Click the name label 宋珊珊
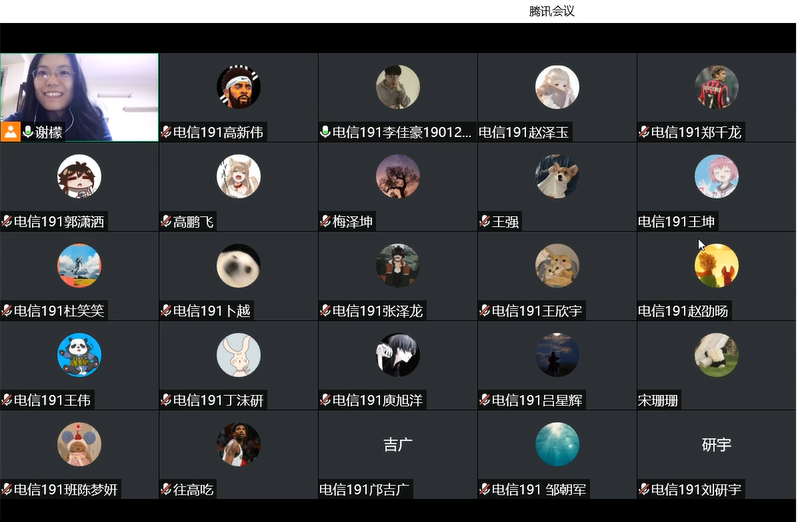 [x=658, y=401]
